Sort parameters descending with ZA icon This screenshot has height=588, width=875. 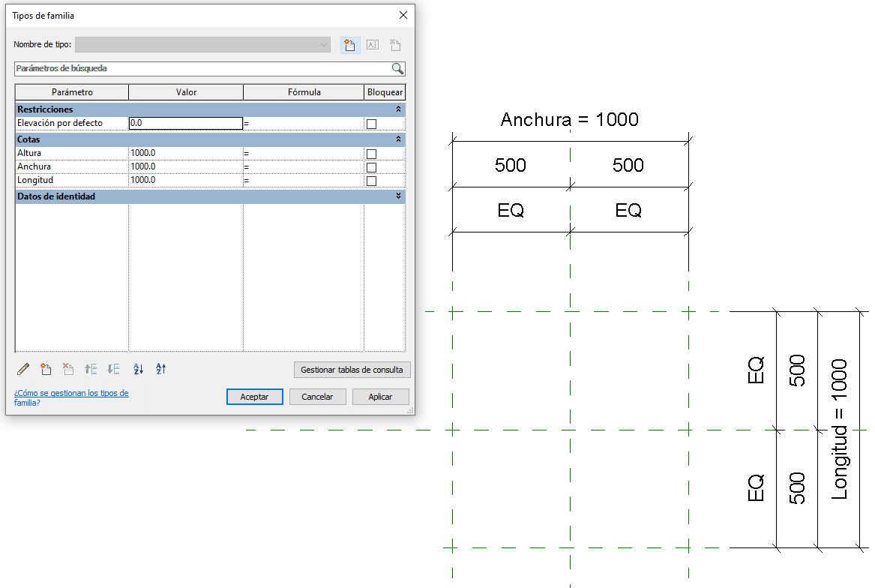(161, 368)
